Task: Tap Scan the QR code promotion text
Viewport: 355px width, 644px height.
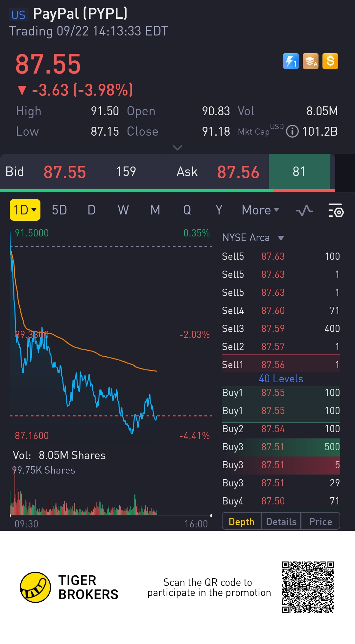Action: (x=209, y=587)
